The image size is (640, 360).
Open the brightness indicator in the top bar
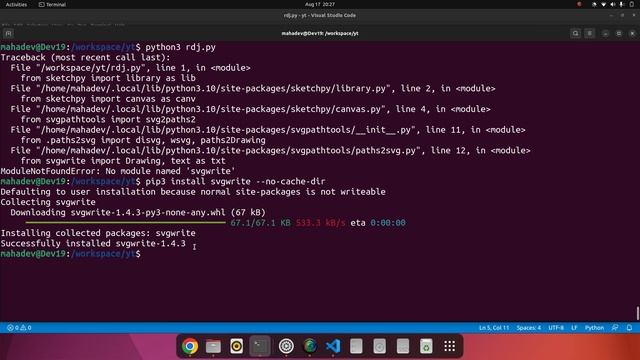pos(594,4)
